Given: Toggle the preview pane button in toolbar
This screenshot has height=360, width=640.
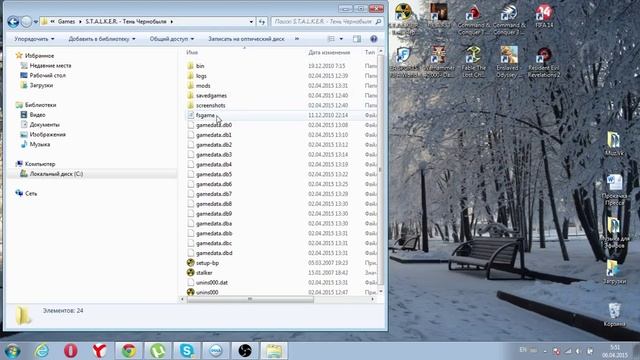Looking at the screenshot, I should point(357,39).
